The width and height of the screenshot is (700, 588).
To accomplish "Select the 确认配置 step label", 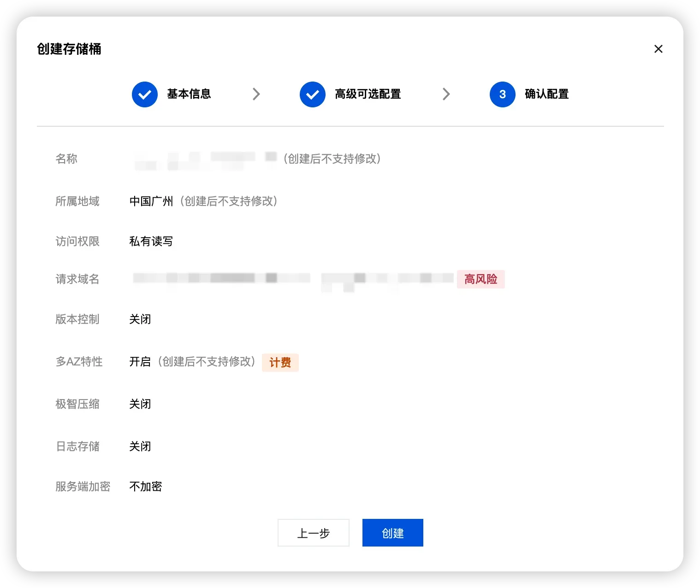I will (546, 94).
